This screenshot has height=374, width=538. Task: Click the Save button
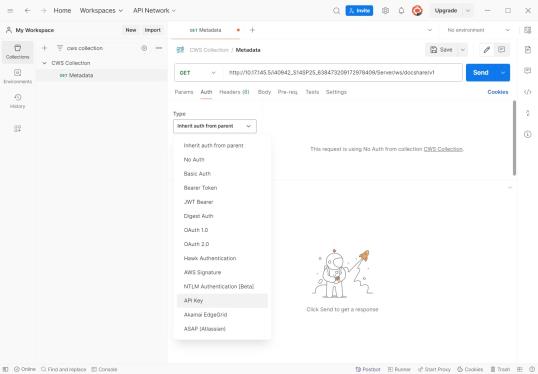(x=442, y=50)
